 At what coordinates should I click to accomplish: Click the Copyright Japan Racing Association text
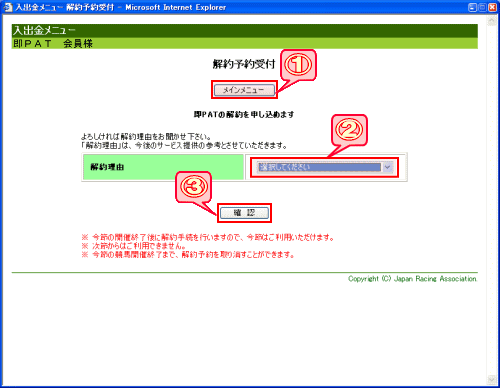(x=413, y=279)
